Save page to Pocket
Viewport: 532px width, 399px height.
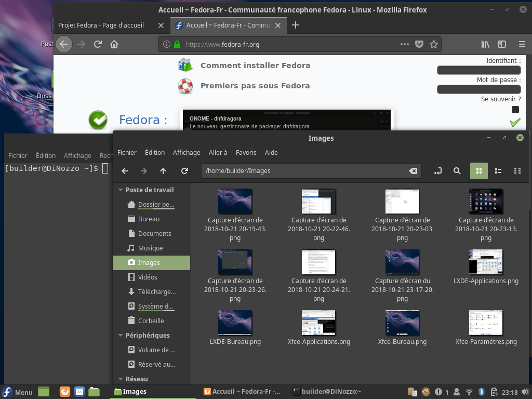(419, 44)
